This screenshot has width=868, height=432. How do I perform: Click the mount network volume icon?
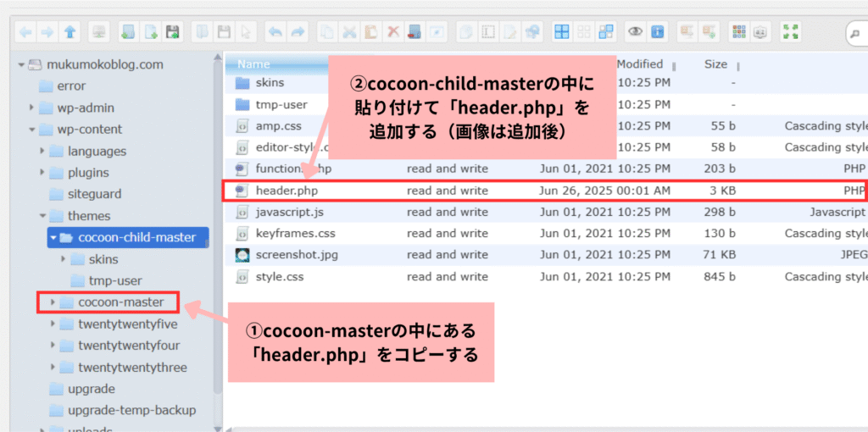tap(99, 32)
